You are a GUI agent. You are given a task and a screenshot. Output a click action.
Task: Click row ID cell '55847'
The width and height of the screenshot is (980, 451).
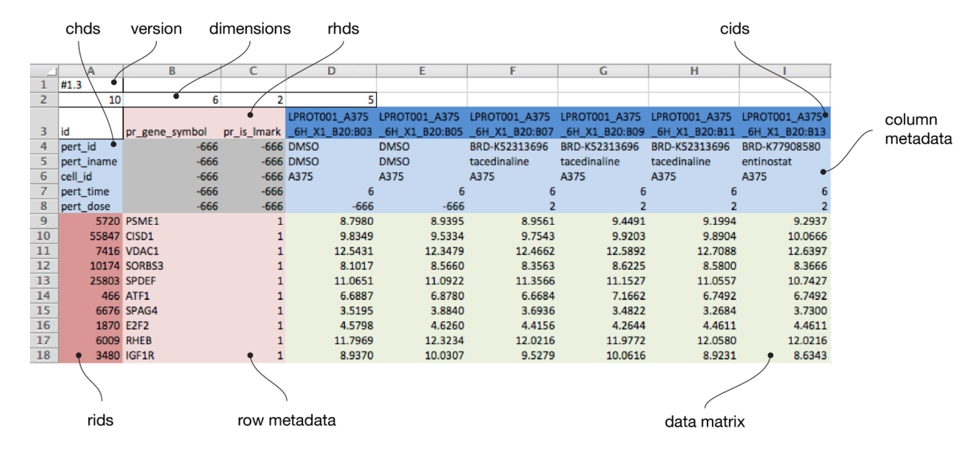coord(91,235)
